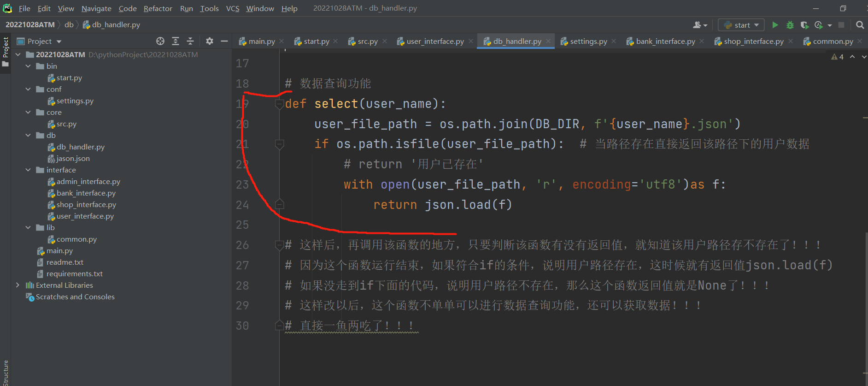This screenshot has width=868, height=386.
Task: Expand External Libraries node
Action: 18,285
